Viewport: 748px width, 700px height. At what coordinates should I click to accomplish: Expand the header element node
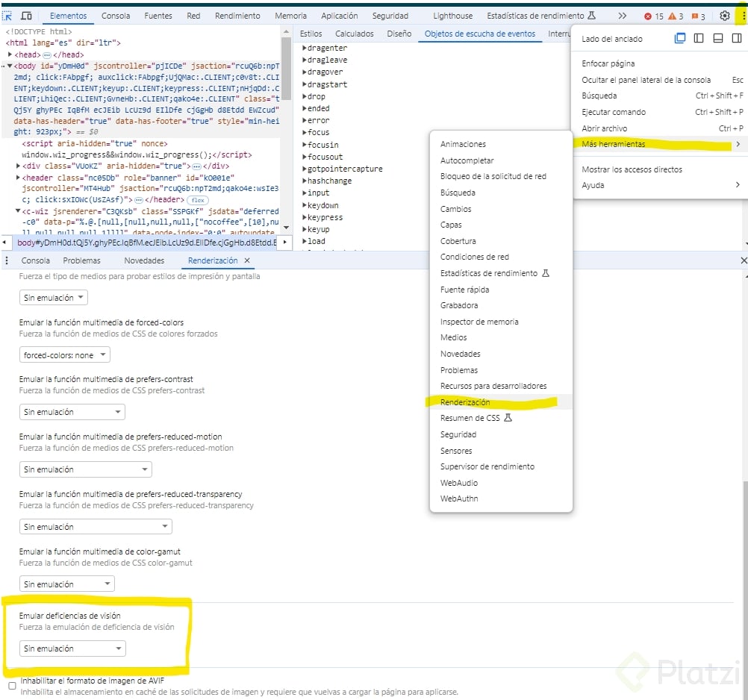pyautogui.click(x=18, y=178)
